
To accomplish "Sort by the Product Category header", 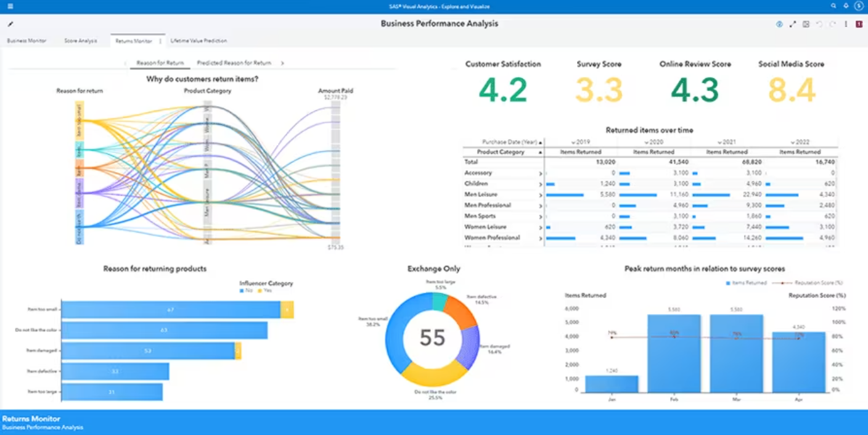I will click(x=501, y=152).
